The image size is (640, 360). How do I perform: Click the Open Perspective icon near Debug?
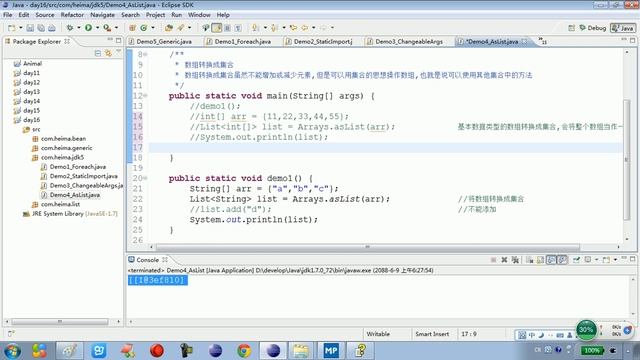pyautogui.click(x=571, y=28)
